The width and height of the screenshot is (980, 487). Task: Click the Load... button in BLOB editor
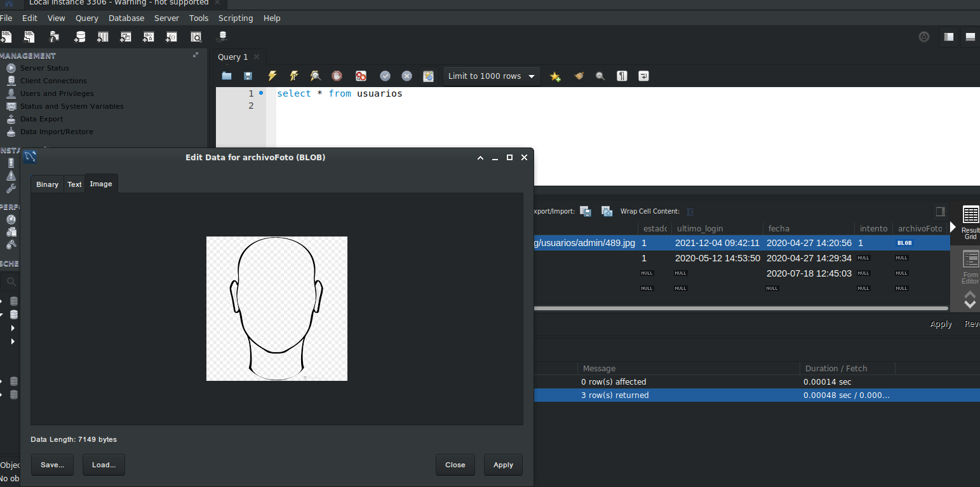click(104, 465)
